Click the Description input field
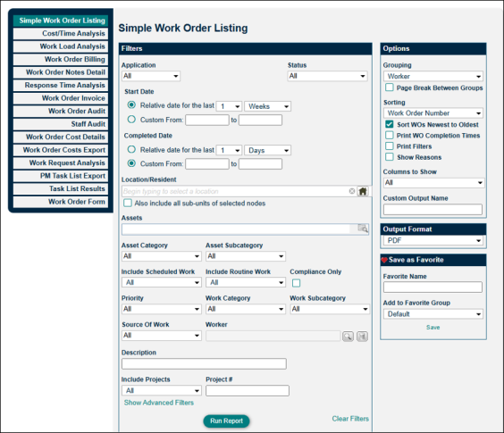Screen dimensions: 504x433 (x=204, y=363)
